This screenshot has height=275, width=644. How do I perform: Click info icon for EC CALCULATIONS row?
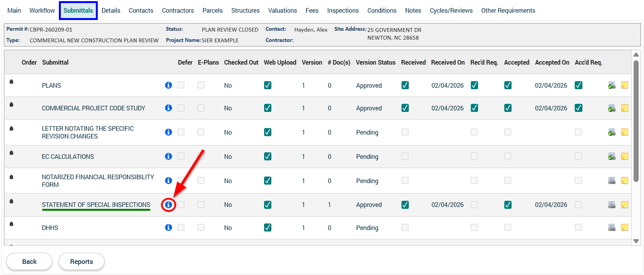pos(168,157)
